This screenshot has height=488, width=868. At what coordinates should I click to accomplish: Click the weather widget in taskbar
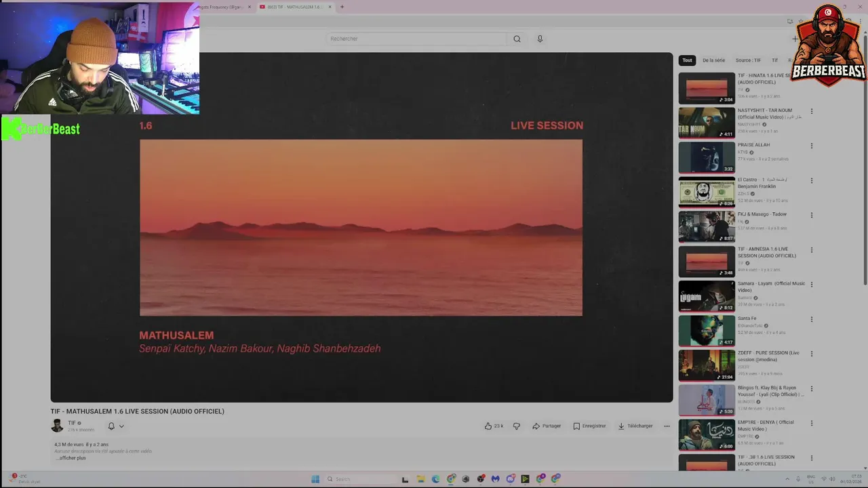pos(25,479)
